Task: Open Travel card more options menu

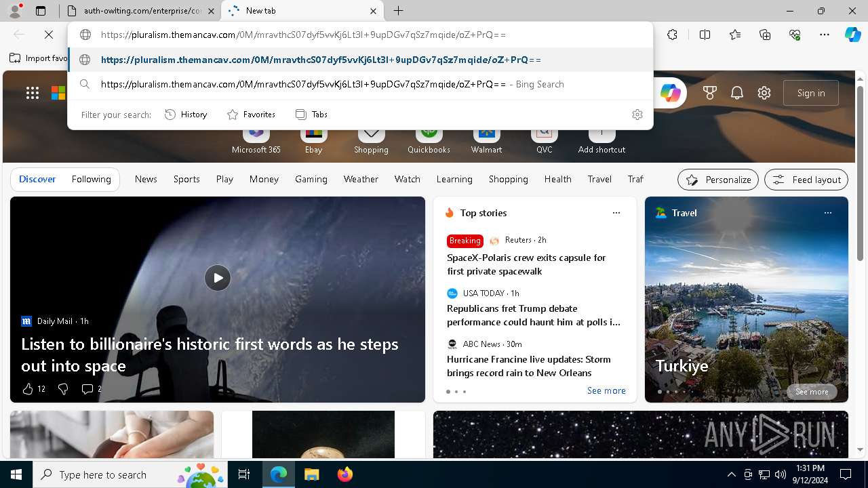Action: click(827, 213)
